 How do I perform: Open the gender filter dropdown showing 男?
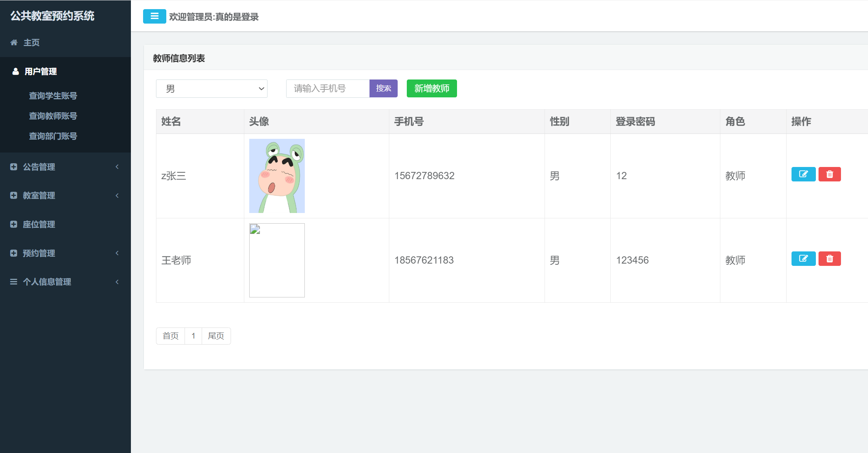[212, 88]
